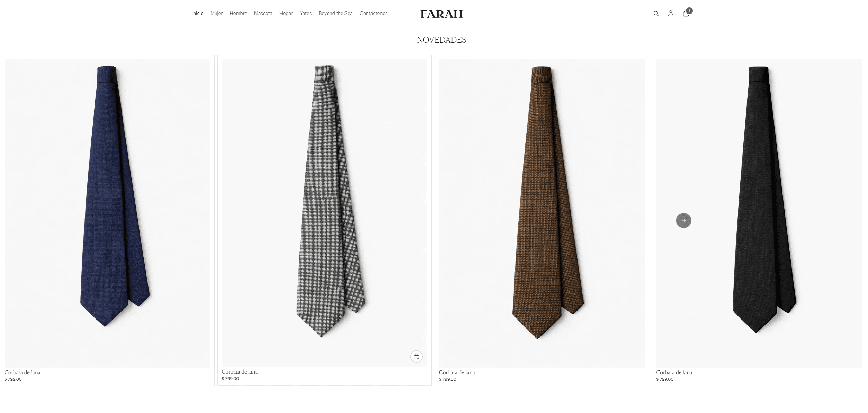Viewport: 868px width, 413px height.
Task: View the navy blue wool tie image
Action: pos(107,213)
